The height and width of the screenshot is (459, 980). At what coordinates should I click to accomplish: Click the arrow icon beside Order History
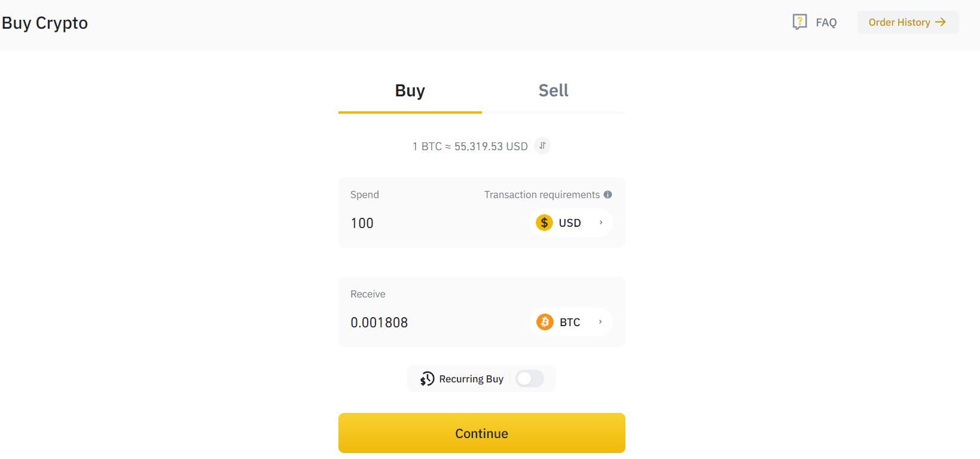pyautogui.click(x=941, y=22)
